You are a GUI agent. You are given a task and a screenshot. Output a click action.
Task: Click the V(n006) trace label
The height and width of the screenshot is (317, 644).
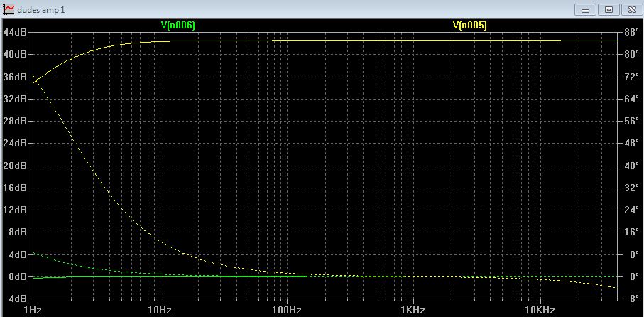tap(178, 25)
